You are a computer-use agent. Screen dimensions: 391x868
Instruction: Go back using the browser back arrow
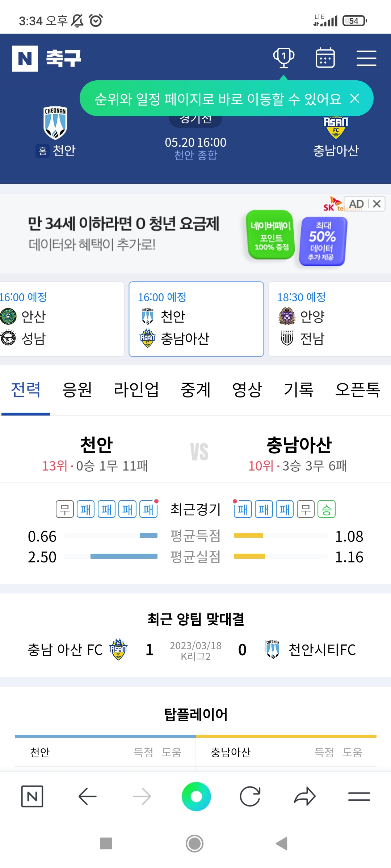(87, 796)
